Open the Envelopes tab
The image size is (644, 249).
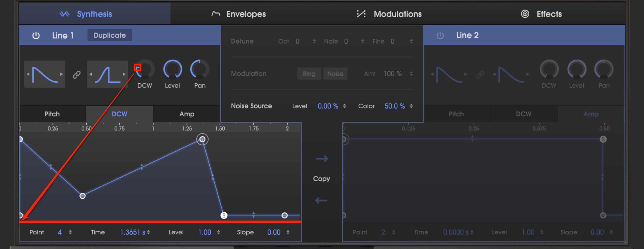(x=238, y=14)
